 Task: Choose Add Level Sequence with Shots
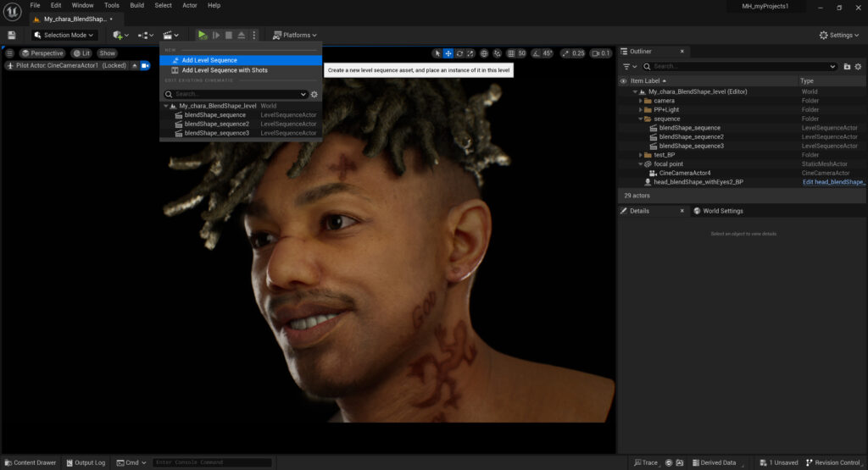224,70
